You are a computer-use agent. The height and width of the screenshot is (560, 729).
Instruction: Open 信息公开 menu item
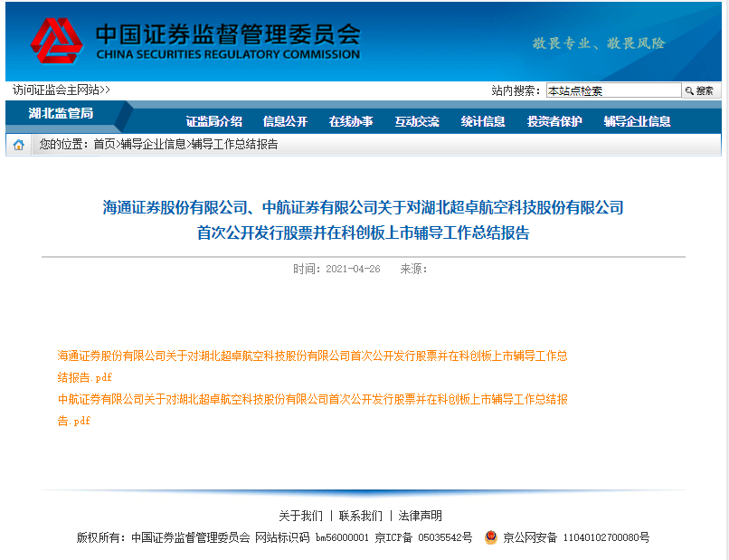pos(285,121)
